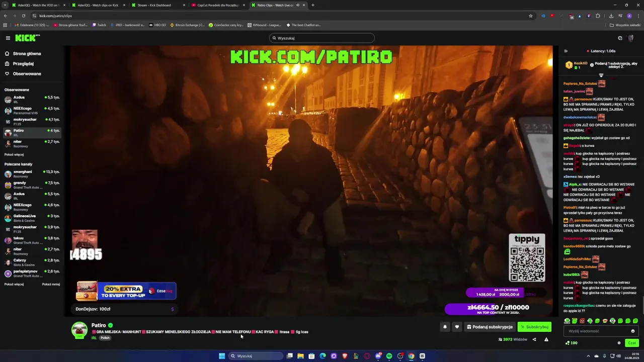Open GalineosLive recommended channel
The height and width of the screenshot is (362, 644).
[32, 217]
